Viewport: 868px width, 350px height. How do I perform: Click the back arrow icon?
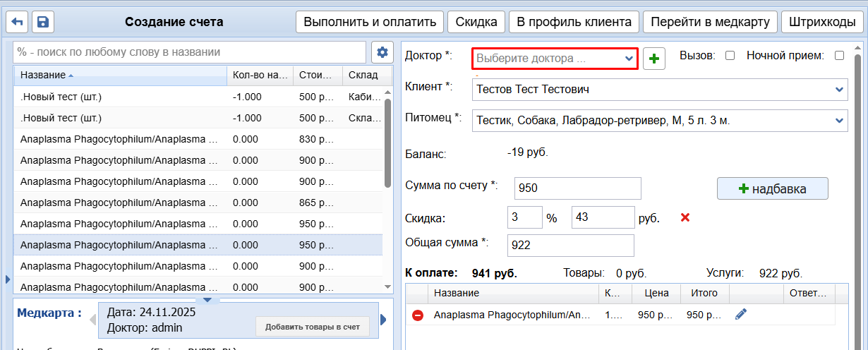pos(17,22)
